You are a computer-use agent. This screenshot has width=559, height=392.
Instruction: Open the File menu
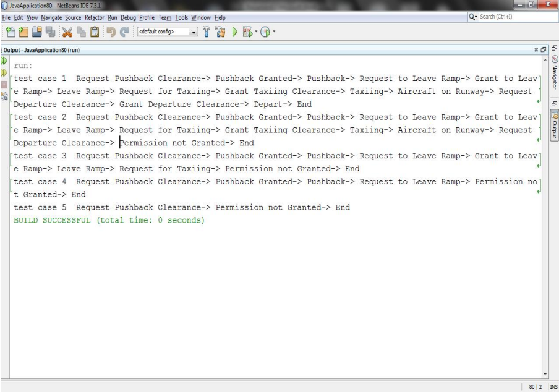6,17
